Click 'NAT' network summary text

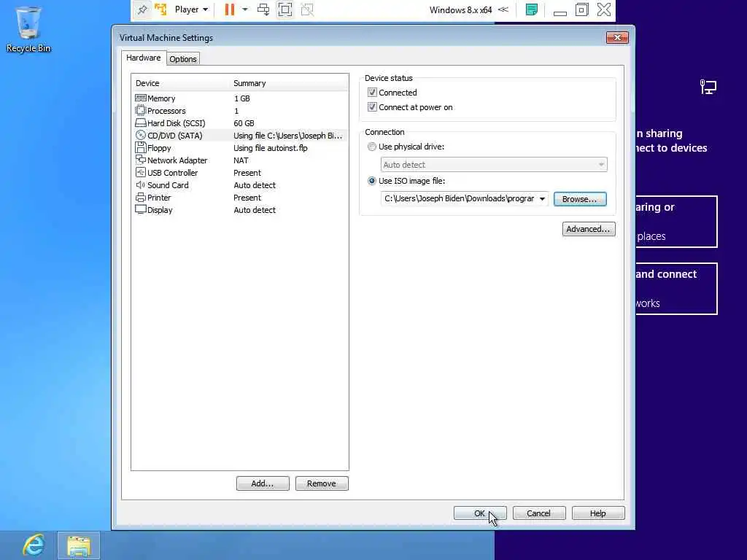[x=241, y=160]
